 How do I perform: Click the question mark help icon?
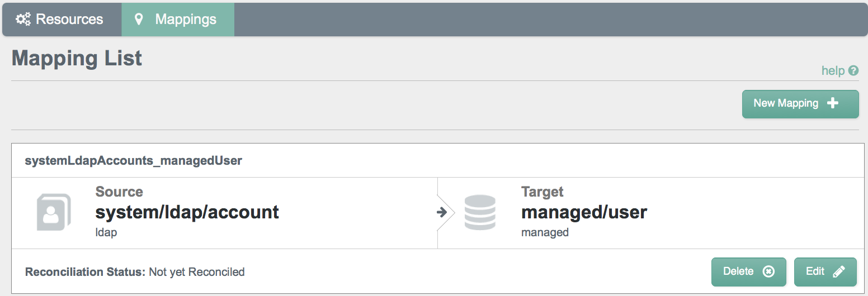tap(853, 71)
